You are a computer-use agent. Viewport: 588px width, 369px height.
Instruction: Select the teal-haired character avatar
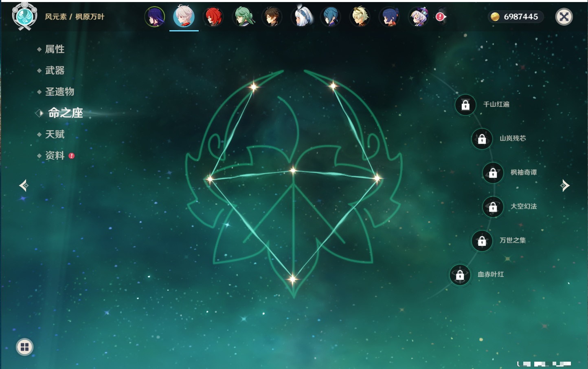331,17
